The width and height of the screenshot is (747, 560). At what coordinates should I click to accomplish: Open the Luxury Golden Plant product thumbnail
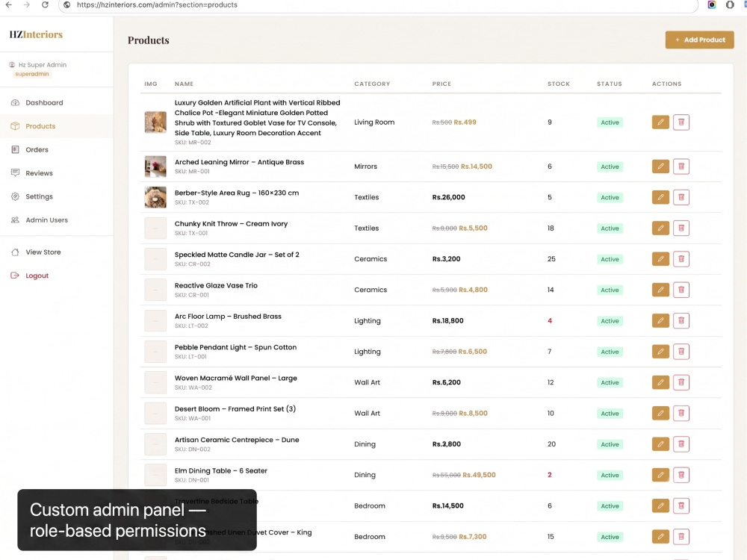tap(155, 122)
